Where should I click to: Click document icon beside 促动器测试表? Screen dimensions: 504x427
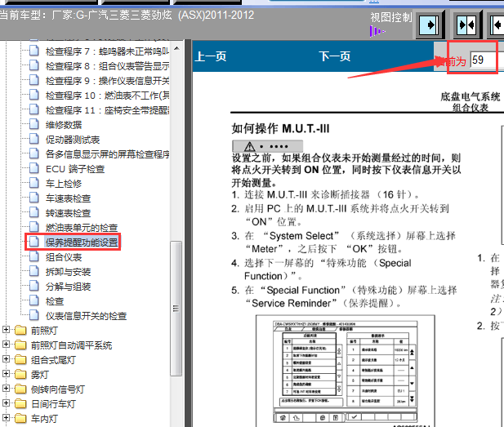[x=34, y=139]
